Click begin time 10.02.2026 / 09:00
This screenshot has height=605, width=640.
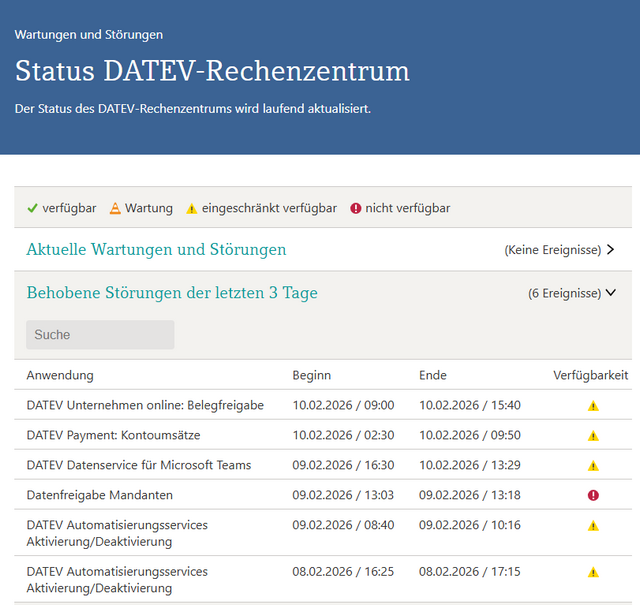[x=343, y=405]
